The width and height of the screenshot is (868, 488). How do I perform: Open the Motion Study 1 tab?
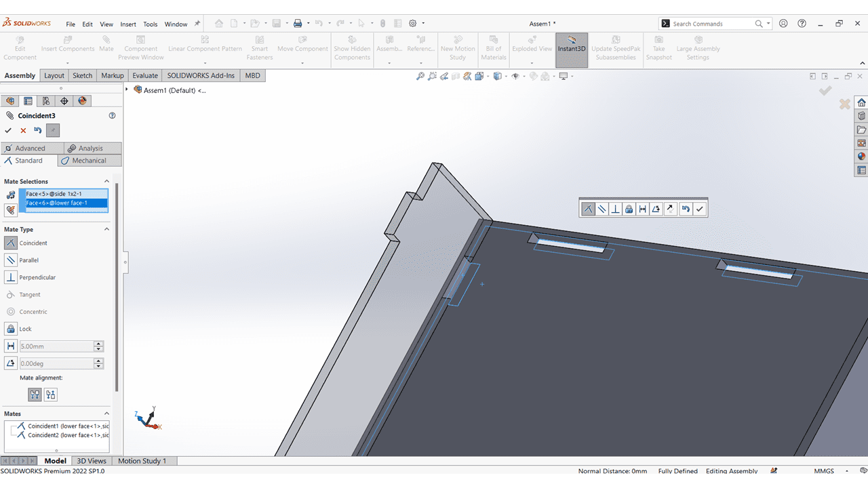coord(142,461)
